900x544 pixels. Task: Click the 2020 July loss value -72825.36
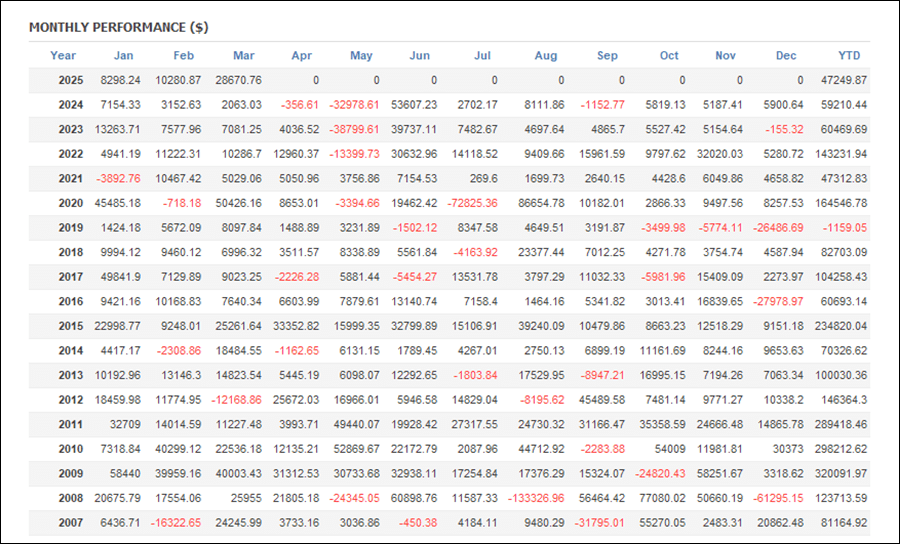click(474, 203)
